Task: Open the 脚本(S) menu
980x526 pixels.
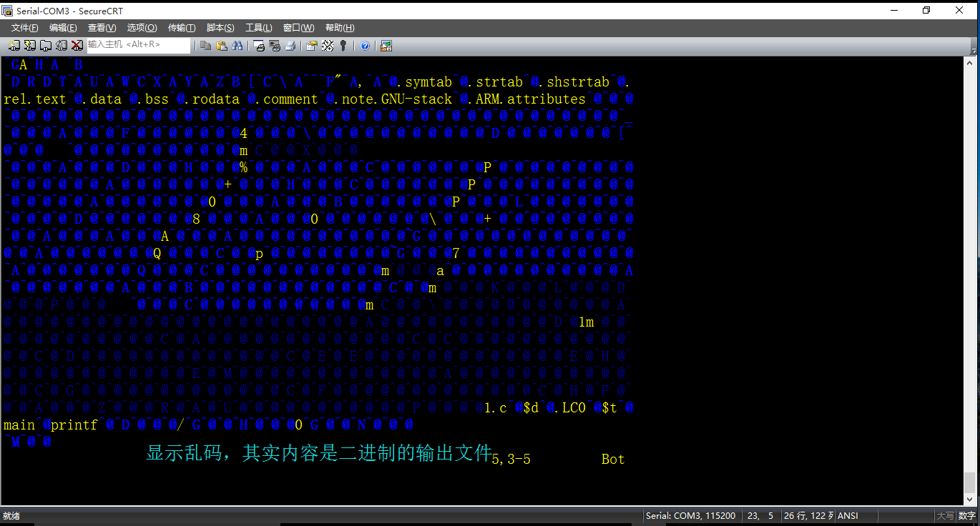Action: point(220,28)
